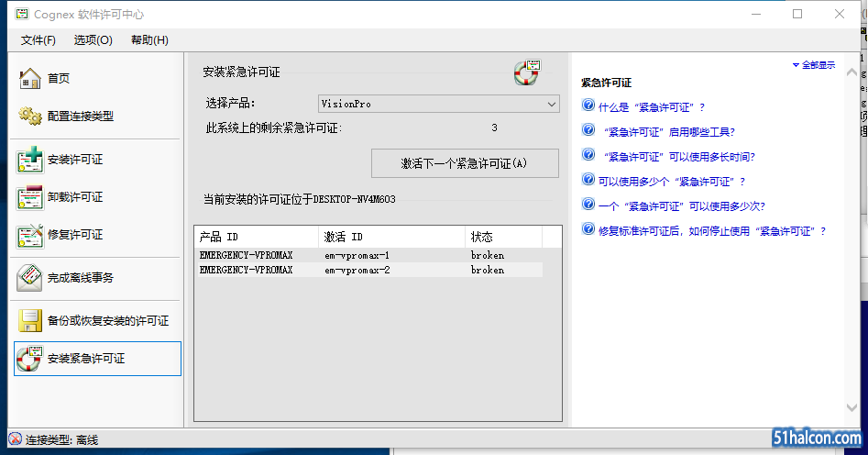
Task: Click help panel scrollbar down arrow
Action: pos(852,406)
